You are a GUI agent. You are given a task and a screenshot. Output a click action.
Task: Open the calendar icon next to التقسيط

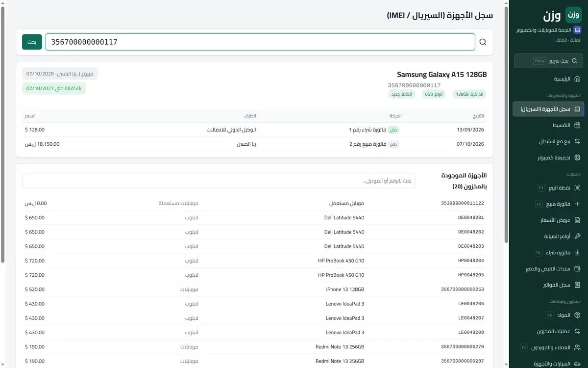pos(577,125)
